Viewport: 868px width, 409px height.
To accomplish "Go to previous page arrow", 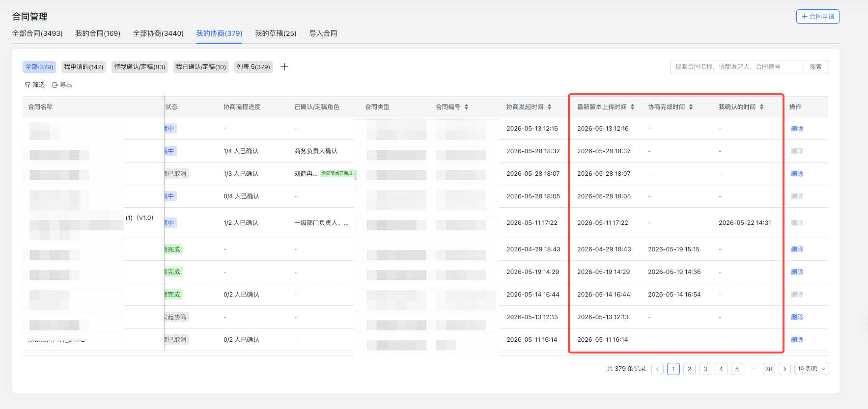I will tap(657, 369).
